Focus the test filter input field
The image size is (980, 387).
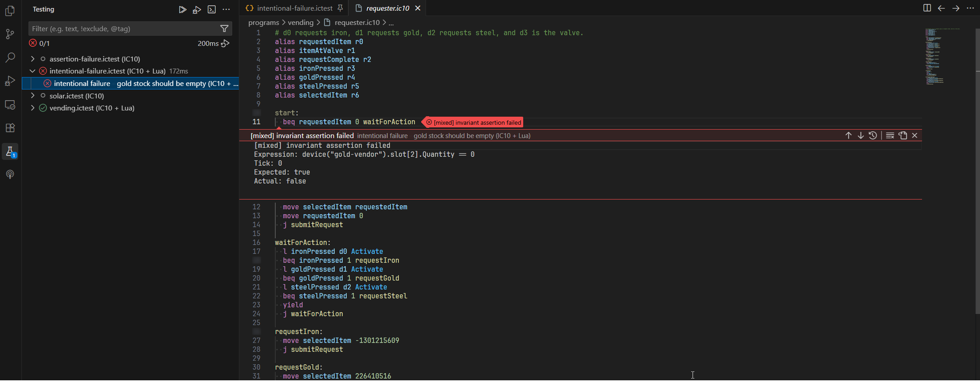click(x=125, y=29)
